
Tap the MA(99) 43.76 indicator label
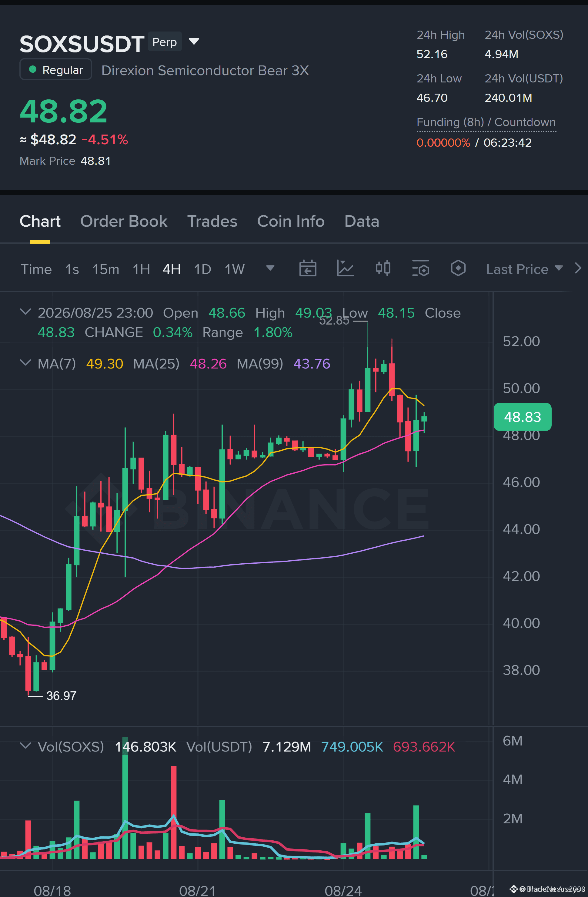tap(283, 364)
